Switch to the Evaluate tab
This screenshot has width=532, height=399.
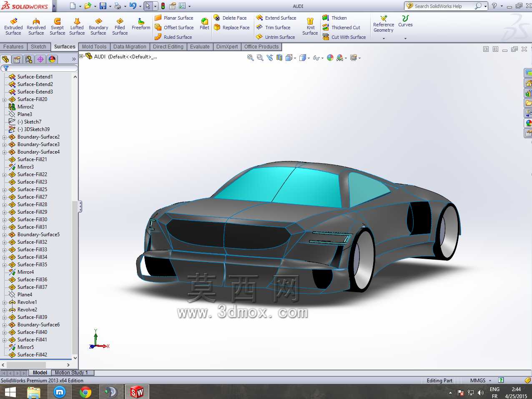pos(200,47)
